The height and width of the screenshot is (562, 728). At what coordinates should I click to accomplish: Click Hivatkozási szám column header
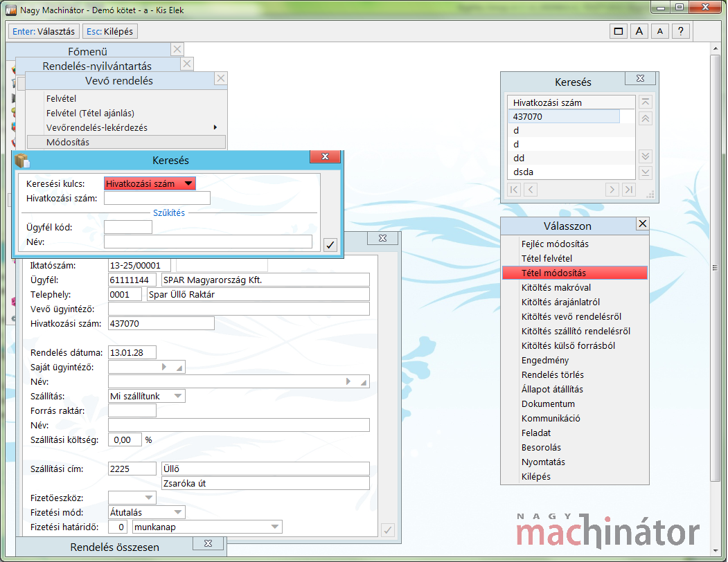point(571,102)
